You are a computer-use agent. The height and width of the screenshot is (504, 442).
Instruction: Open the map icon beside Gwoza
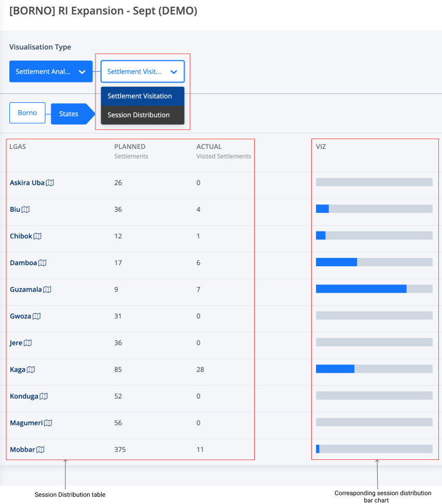(37, 316)
